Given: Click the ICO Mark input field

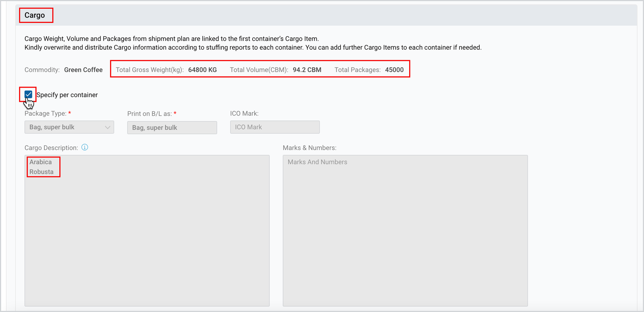Looking at the screenshot, I should (x=275, y=127).
